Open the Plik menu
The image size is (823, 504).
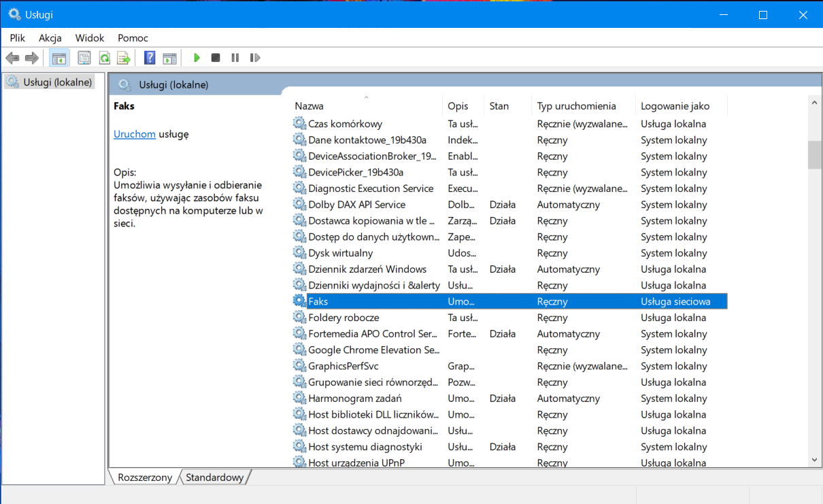pos(18,38)
